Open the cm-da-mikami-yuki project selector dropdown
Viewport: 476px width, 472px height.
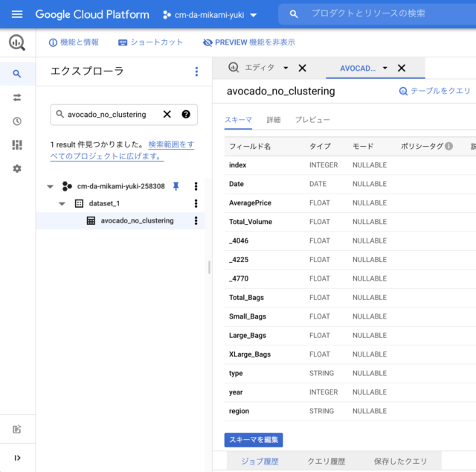210,15
